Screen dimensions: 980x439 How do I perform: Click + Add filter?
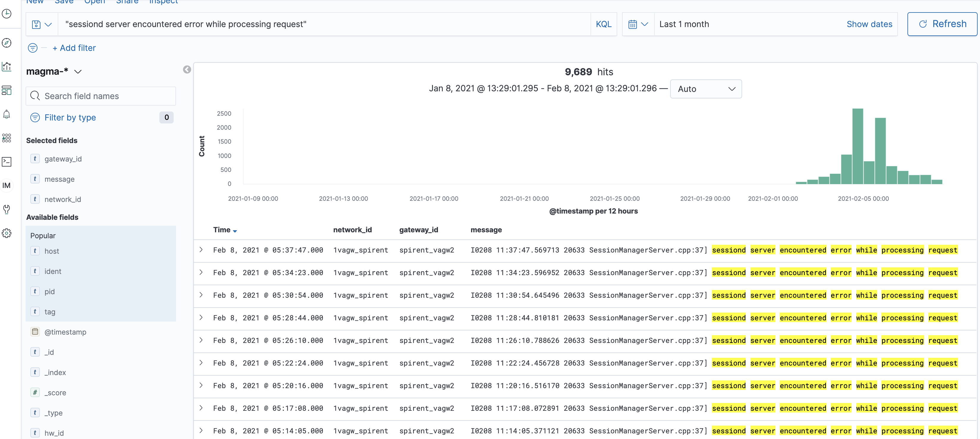coord(74,48)
